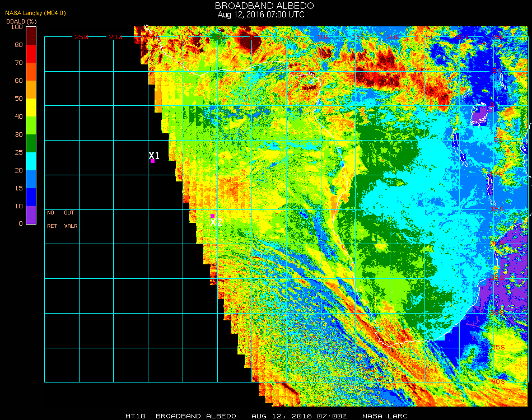
Task: Click the large 'BROADBAND ALBEDO' title at top
Action: coord(264,6)
